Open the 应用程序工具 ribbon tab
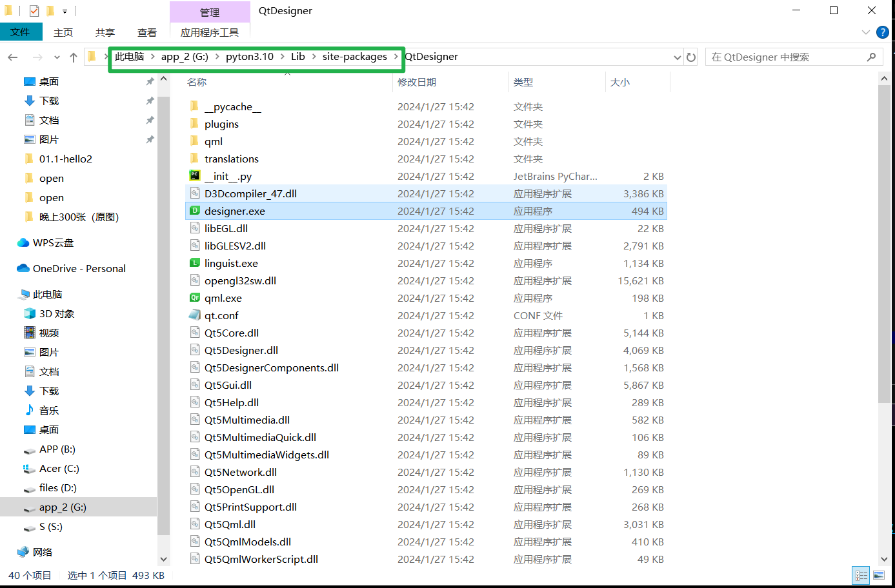The width and height of the screenshot is (895, 588). coord(210,32)
